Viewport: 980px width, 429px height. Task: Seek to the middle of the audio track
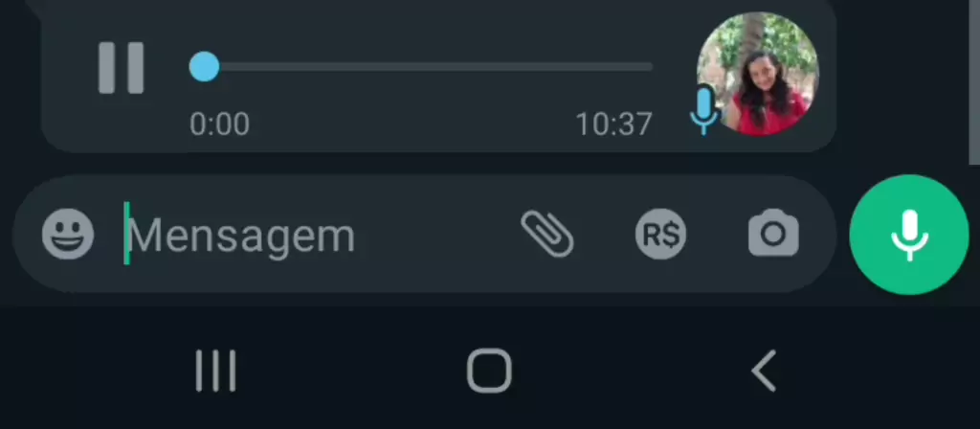422,67
